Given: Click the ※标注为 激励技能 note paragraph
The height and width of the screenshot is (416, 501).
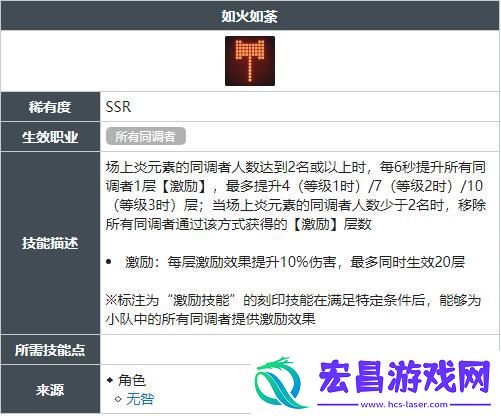Looking at the screenshot, I should (x=293, y=310).
